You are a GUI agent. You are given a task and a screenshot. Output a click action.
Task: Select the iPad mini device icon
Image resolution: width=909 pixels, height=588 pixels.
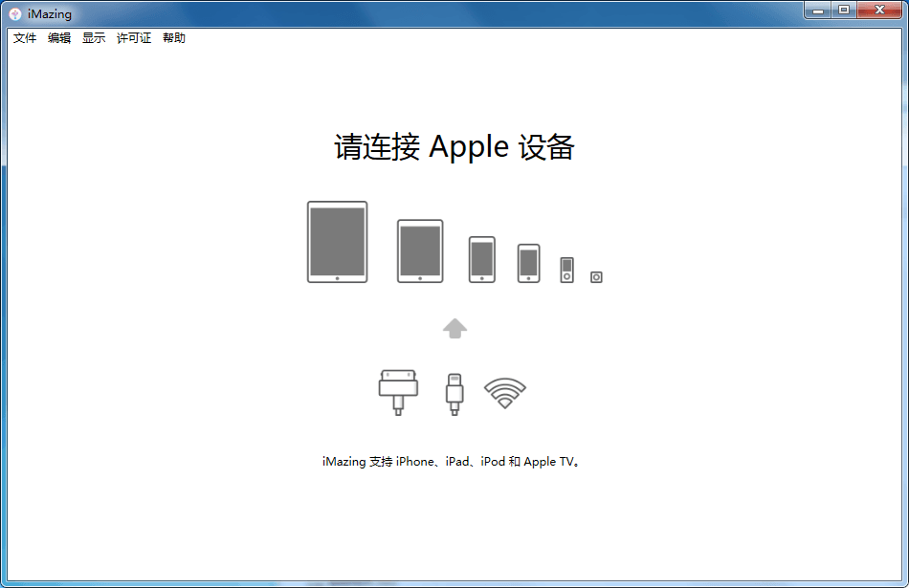click(x=421, y=250)
